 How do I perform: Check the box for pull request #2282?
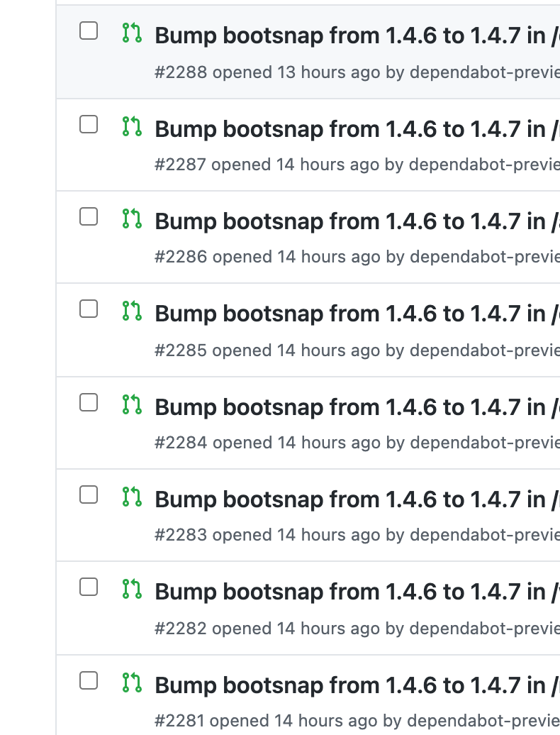tap(89, 587)
